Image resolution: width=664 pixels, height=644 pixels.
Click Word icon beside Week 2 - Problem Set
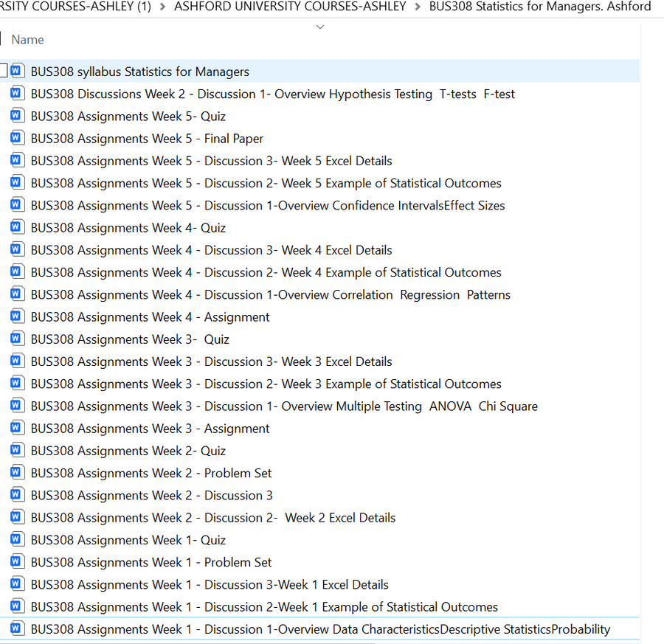tap(17, 473)
